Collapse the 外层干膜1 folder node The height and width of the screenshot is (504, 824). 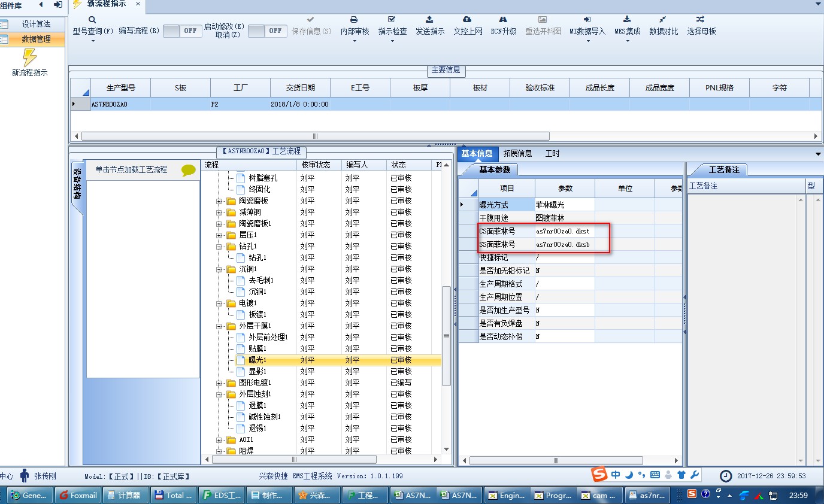coord(220,326)
